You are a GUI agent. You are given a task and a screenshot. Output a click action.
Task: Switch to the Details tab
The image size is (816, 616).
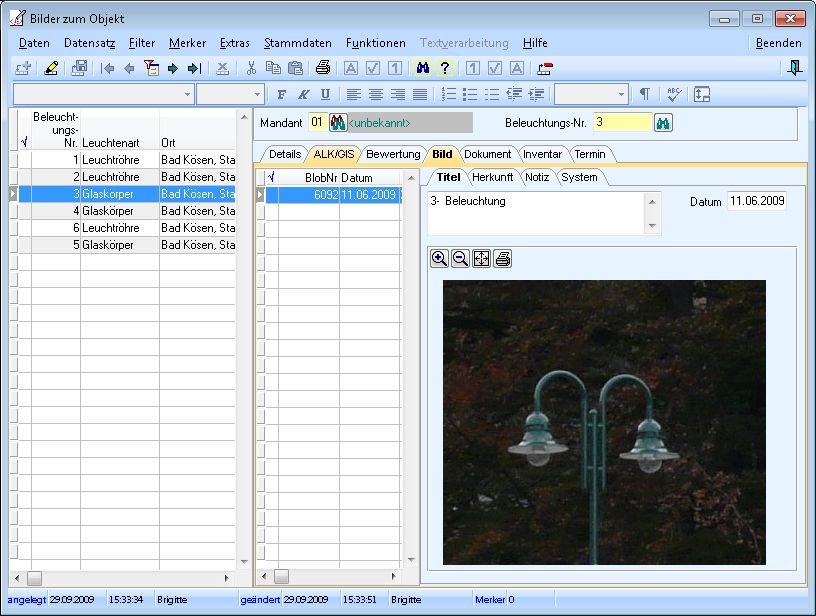(x=285, y=154)
